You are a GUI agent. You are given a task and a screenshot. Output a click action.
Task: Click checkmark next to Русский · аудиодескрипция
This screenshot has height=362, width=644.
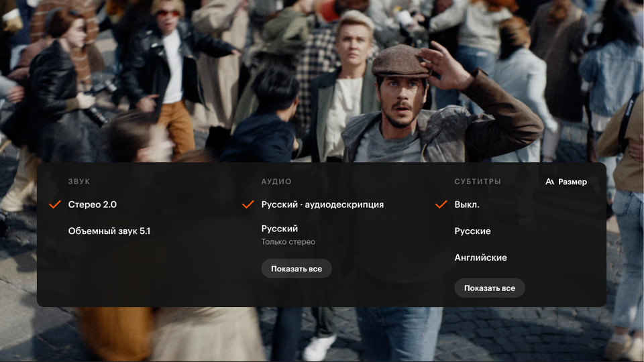[248, 204]
